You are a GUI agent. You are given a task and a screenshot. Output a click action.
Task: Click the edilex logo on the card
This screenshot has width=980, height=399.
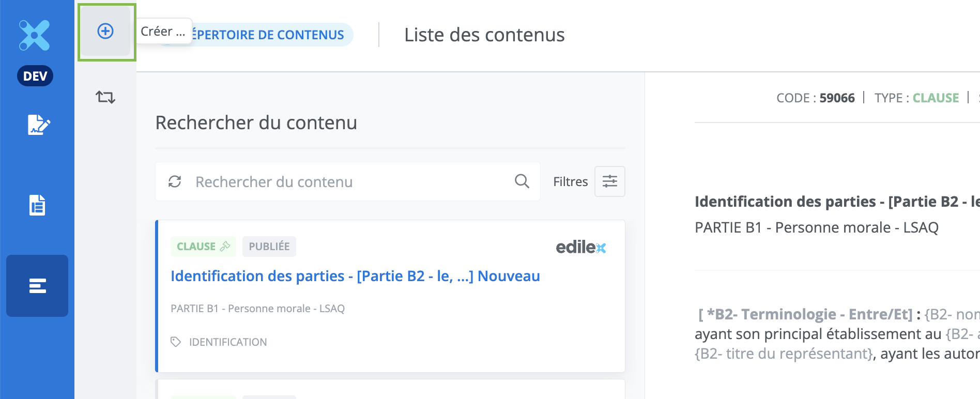coord(580,248)
